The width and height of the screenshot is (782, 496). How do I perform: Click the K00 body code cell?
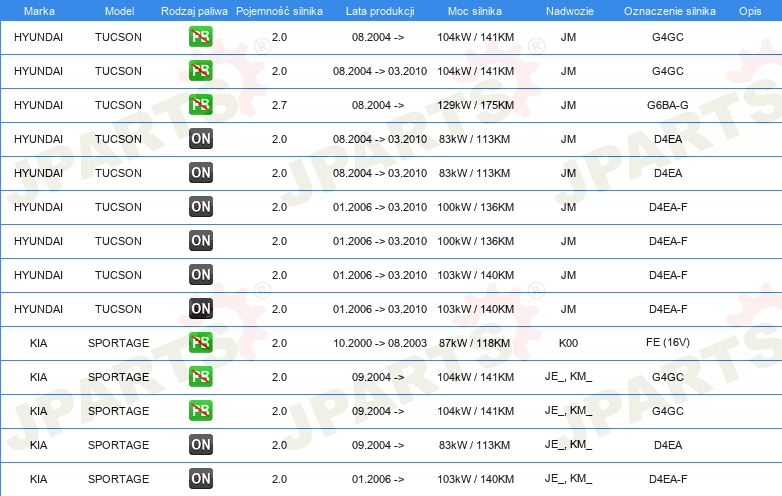tap(568, 343)
